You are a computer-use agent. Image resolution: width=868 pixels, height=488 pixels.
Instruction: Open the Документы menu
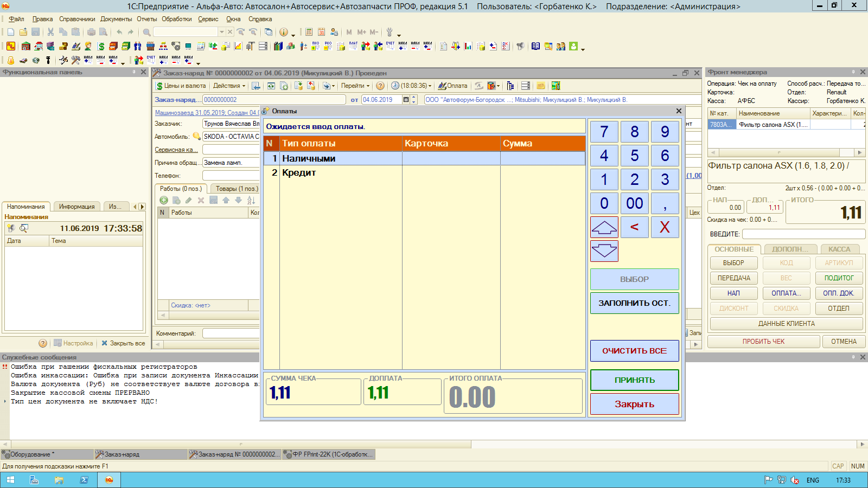click(116, 19)
